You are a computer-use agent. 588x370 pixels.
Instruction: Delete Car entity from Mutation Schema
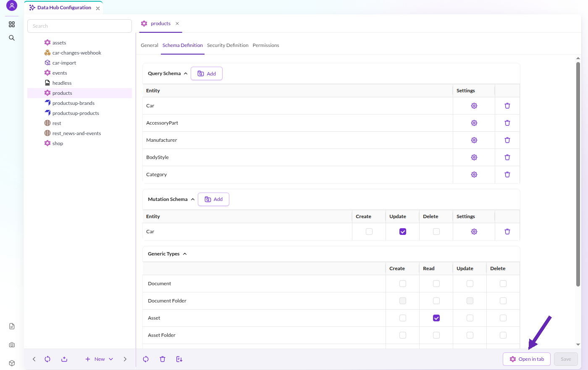click(x=507, y=232)
